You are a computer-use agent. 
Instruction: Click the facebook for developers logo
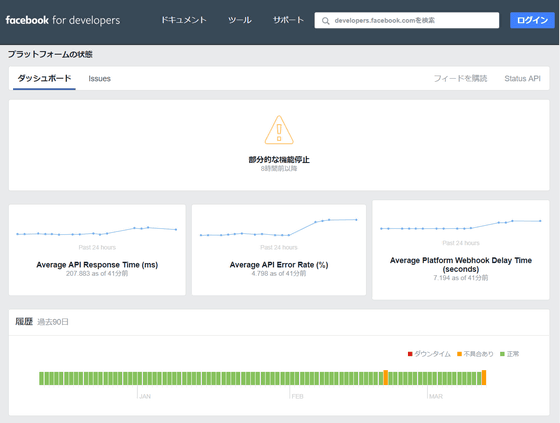coord(63,20)
